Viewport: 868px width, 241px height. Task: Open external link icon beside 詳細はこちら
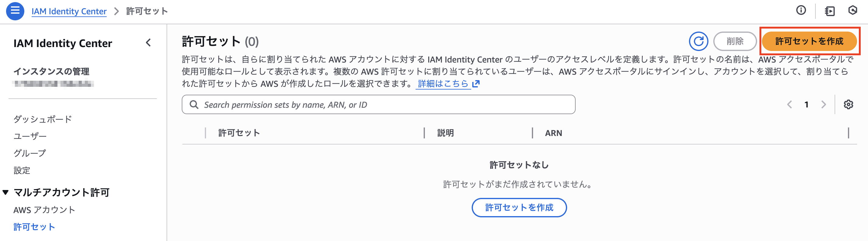click(x=476, y=83)
